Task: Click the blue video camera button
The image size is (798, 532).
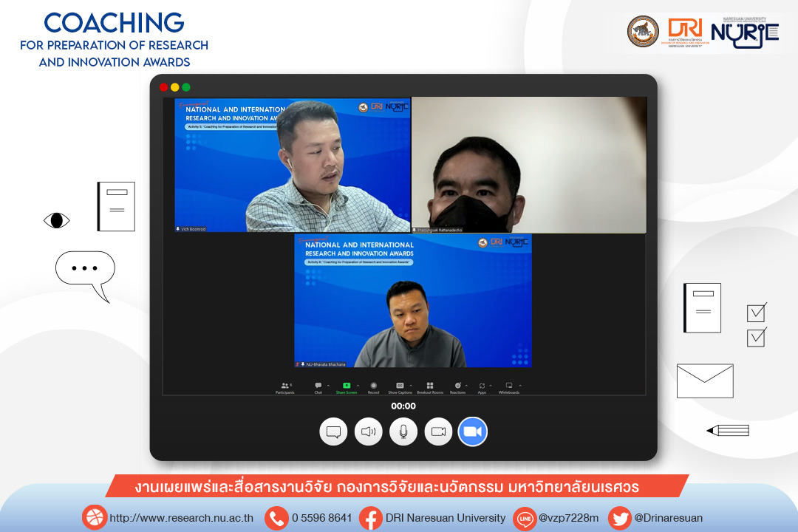Action: [x=473, y=432]
